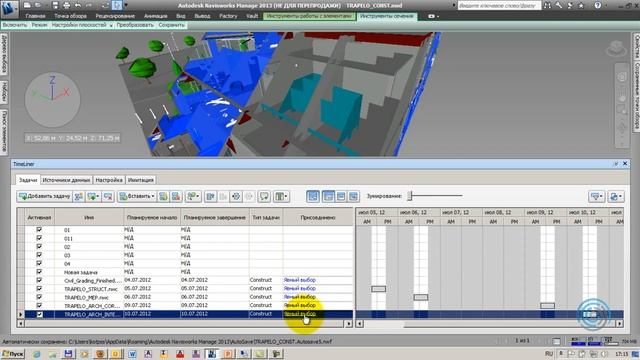Screen dimensions: 640x360
Task: Click the Word icon in Windows taskbar
Action: (132, 354)
